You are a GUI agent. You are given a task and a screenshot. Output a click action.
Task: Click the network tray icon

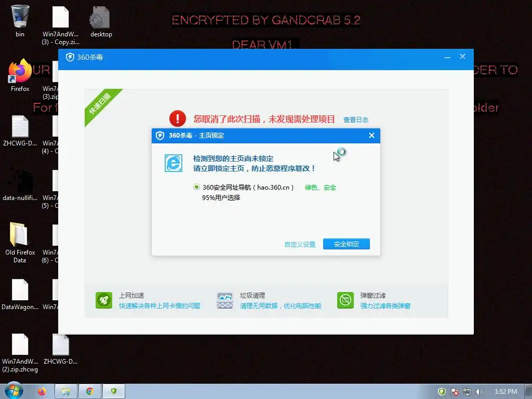(467, 392)
